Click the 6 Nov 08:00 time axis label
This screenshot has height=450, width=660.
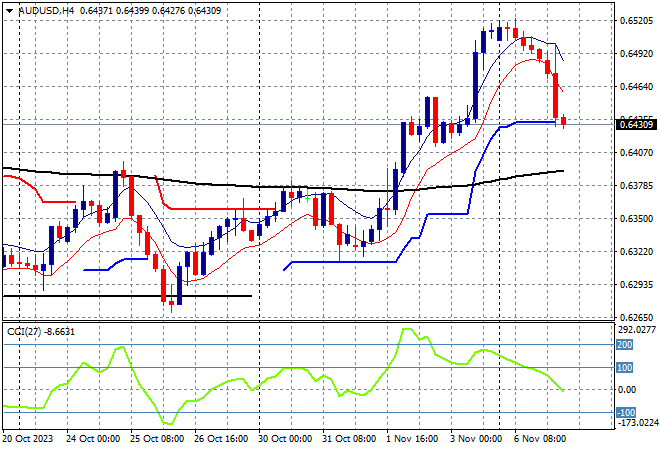coord(540,439)
